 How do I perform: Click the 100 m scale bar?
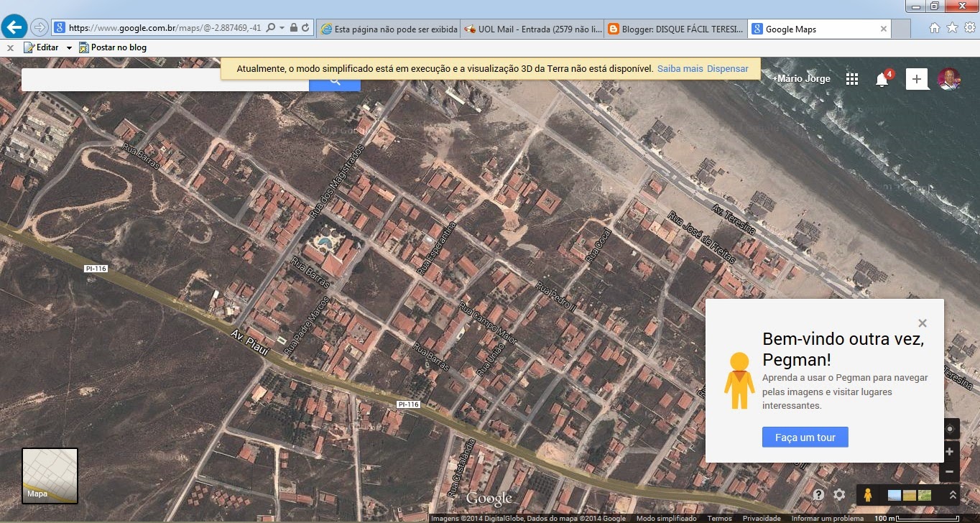pos(918,518)
